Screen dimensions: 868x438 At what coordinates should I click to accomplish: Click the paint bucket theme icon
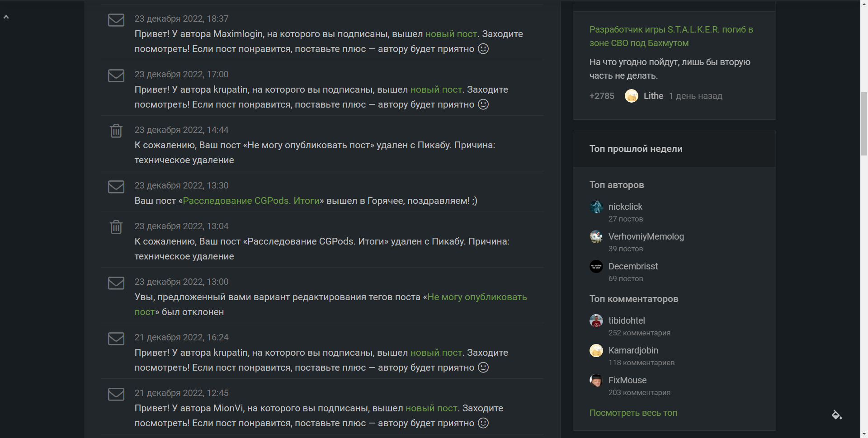coord(836,414)
